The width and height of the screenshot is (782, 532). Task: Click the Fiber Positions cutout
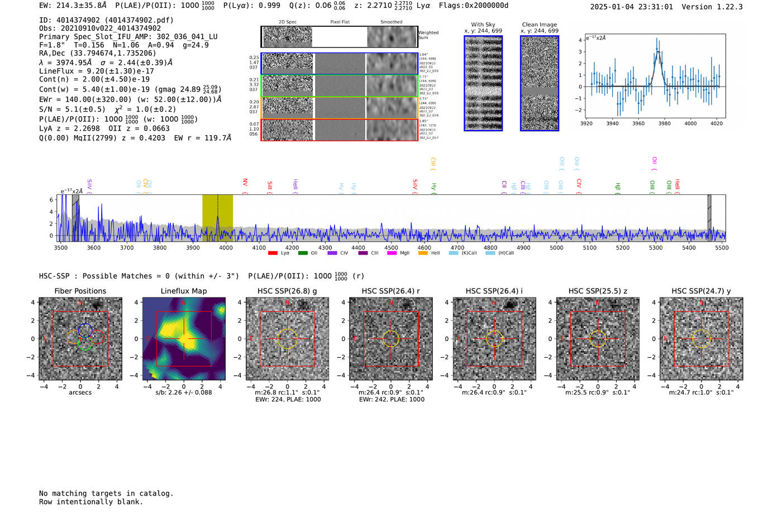tap(80, 338)
